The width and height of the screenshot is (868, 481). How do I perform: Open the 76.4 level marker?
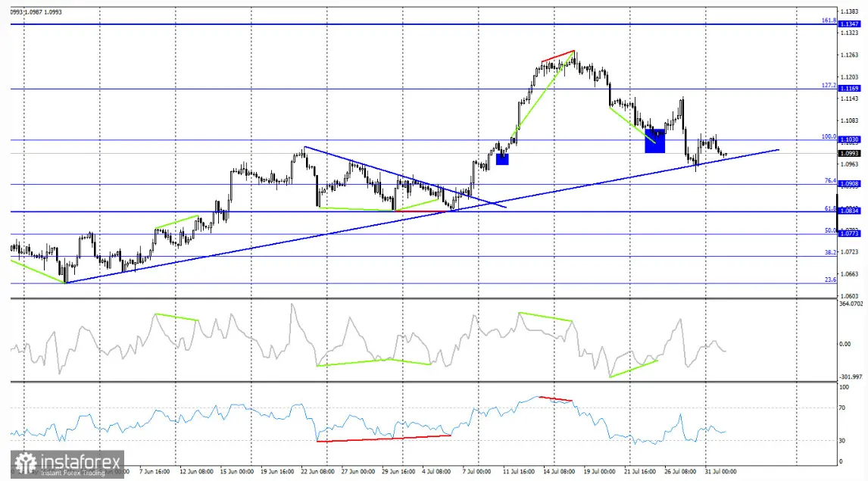click(829, 181)
